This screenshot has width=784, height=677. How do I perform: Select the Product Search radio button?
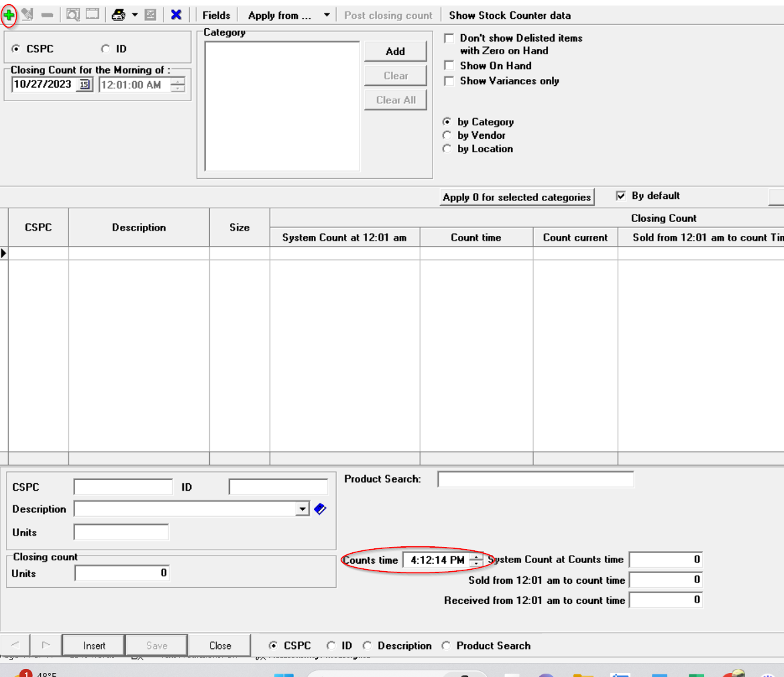tap(446, 645)
